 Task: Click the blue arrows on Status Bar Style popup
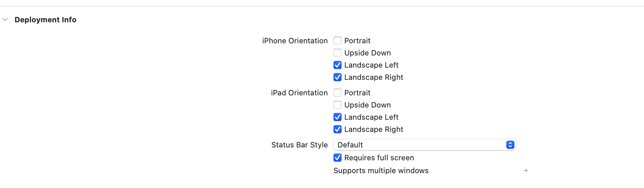tap(510, 145)
